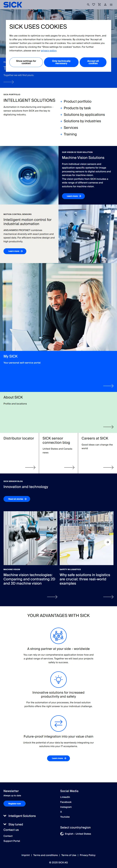Open the privacy policy link in cookie dialog
This screenshot has height=868, width=117.
49,51
